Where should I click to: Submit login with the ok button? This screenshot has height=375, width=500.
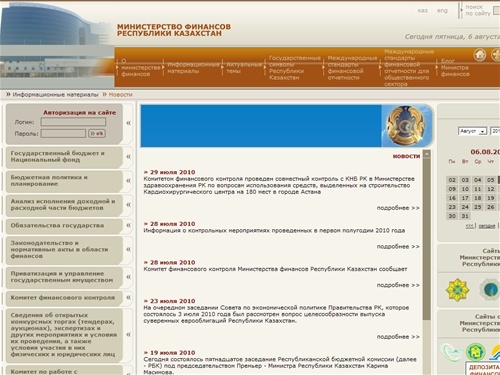(97, 134)
